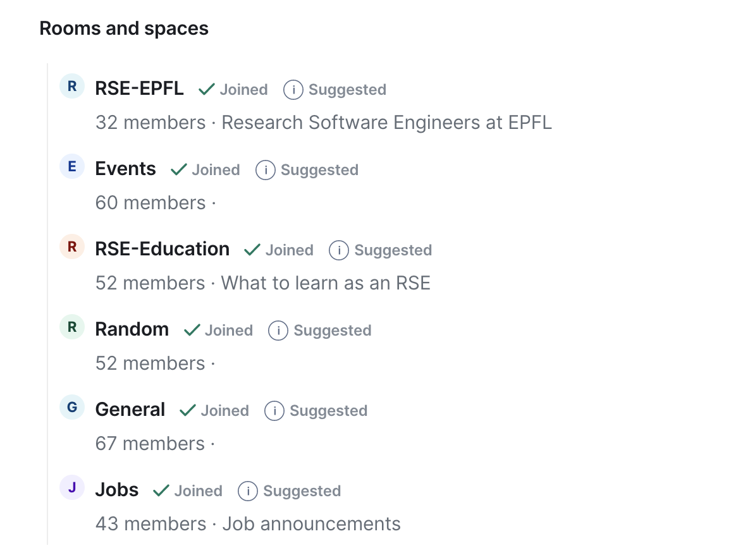The height and width of the screenshot is (560, 755).
Task: Click the Jobs room avatar icon
Action: tap(72, 487)
